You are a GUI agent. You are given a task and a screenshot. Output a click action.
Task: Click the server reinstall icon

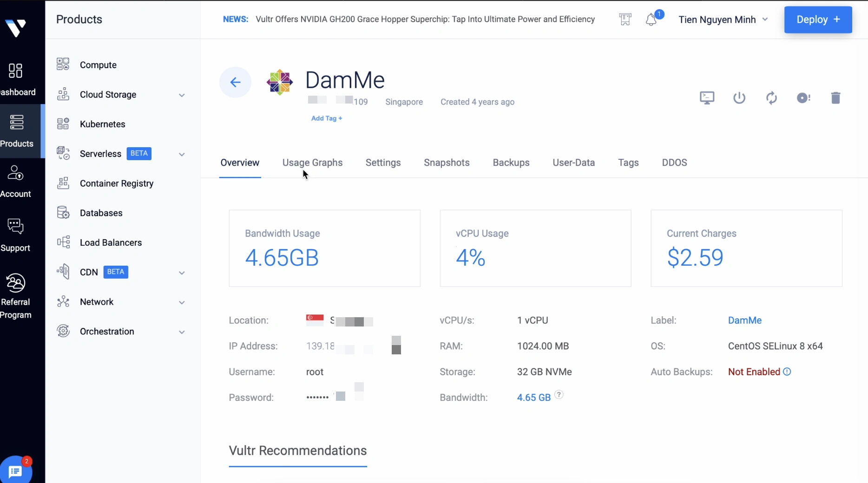[x=803, y=98]
